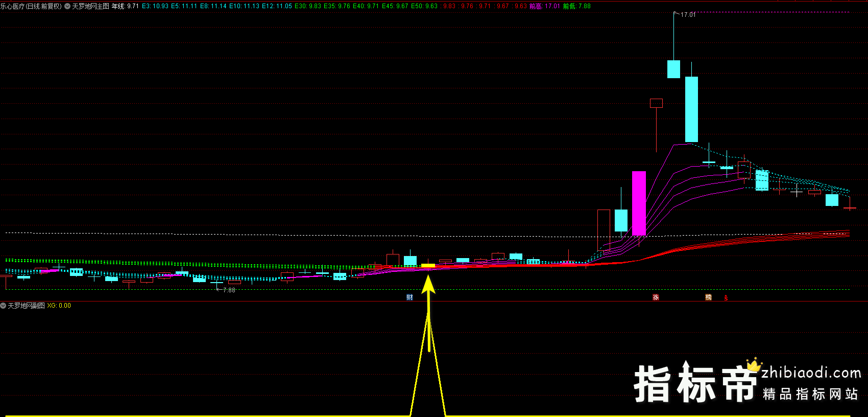This screenshot has height=417, width=868.
Task: Click the orange 榜 marker icon
Action: 708,297
